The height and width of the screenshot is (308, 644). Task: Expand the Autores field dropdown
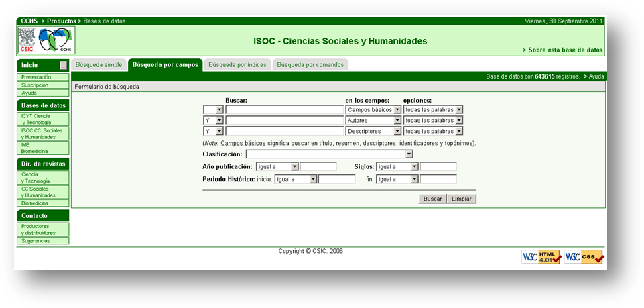pos(373,121)
